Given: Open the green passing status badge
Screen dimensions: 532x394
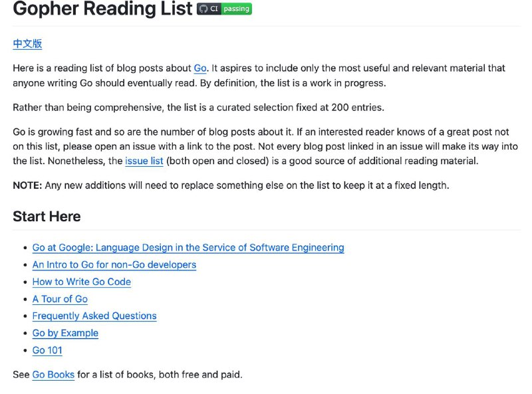Looking at the screenshot, I should tap(237, 9).
